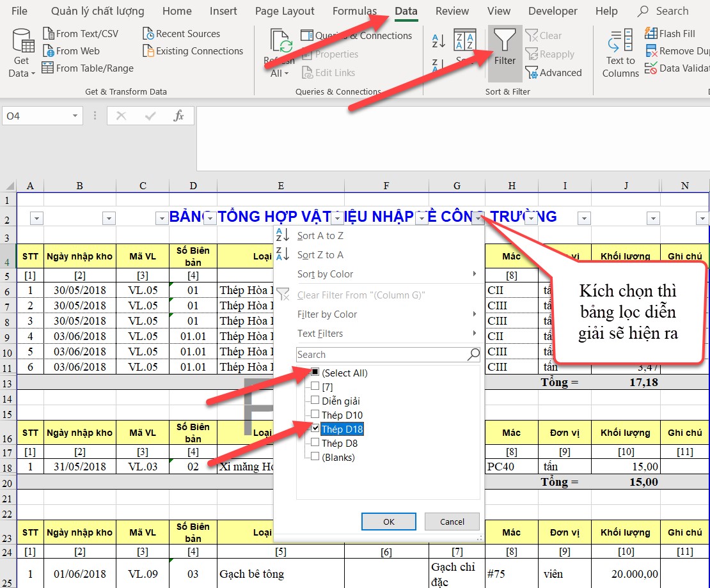Click the Flash Fill icon
Image resolution: width=710 pixels, height=588 pixels.
tap(651, 33)
